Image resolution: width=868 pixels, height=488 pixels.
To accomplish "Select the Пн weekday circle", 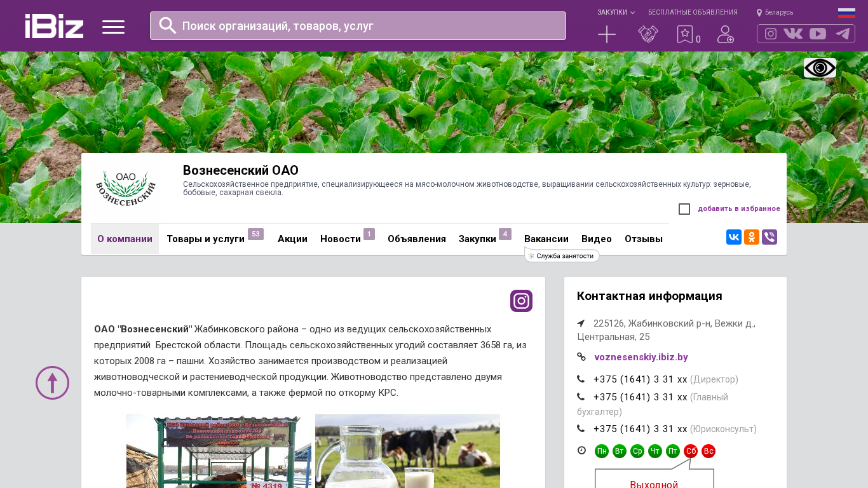I will 602,451.
